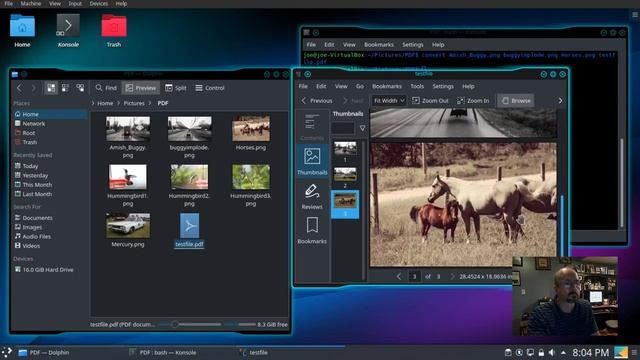Open Thumbnails side panel in Okular
The height and width of the screenshot is (360, 640).
click(312, 161)
